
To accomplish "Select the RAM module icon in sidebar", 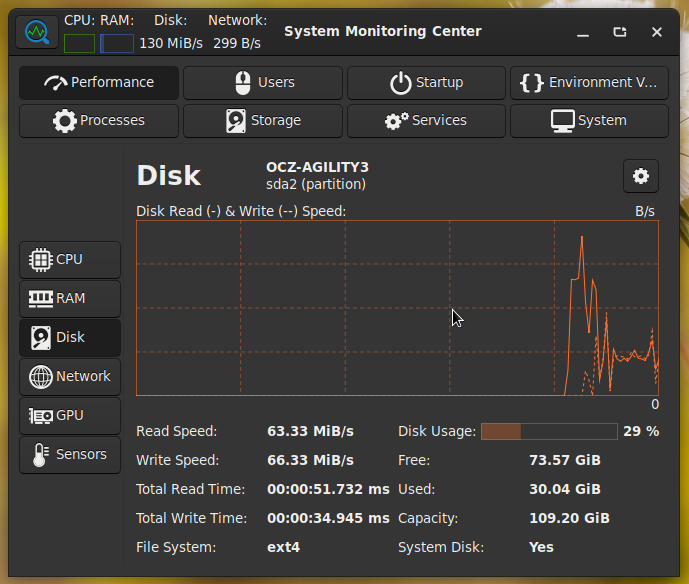I will click(41, 298).
